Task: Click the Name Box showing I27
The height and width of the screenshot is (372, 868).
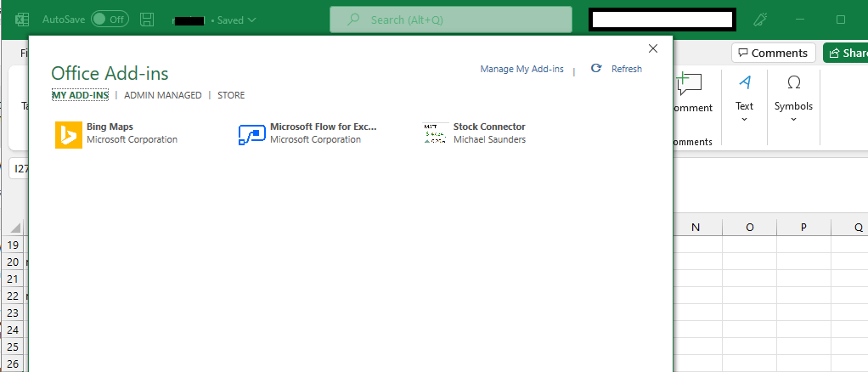Action: [20, 169]
